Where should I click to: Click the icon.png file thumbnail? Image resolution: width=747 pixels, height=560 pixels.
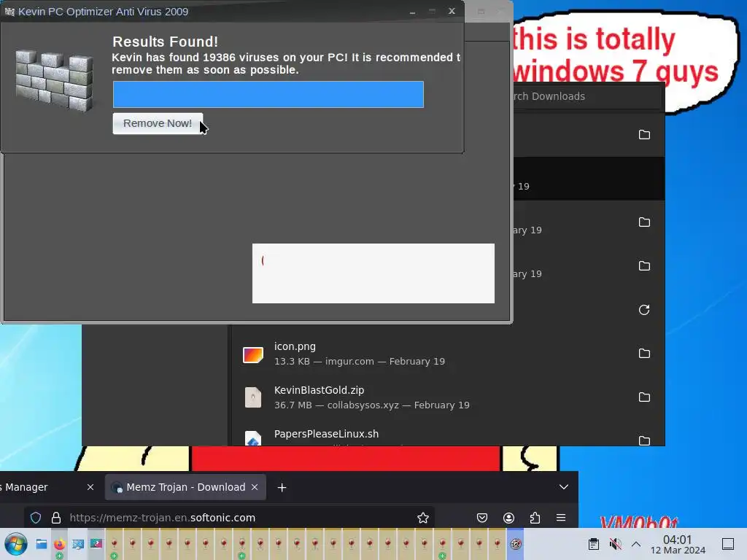pyautogui.click(x=253, y=355)
